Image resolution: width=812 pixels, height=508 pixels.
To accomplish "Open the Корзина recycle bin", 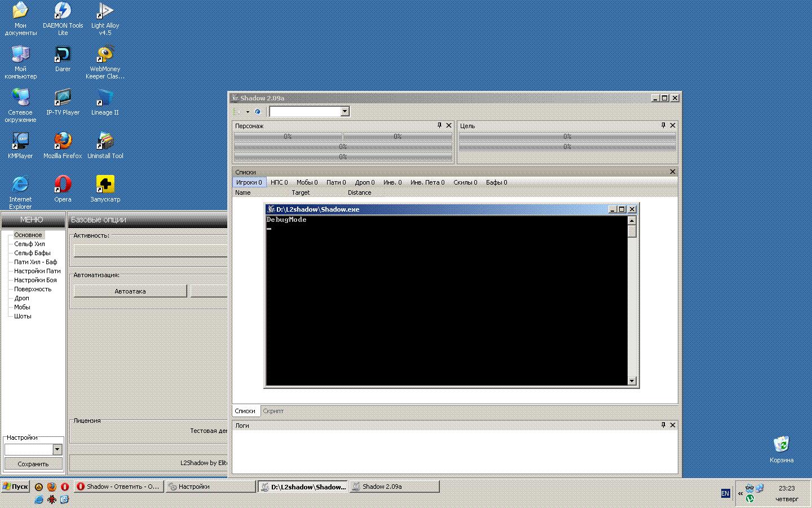I will (x=781, y=449).
